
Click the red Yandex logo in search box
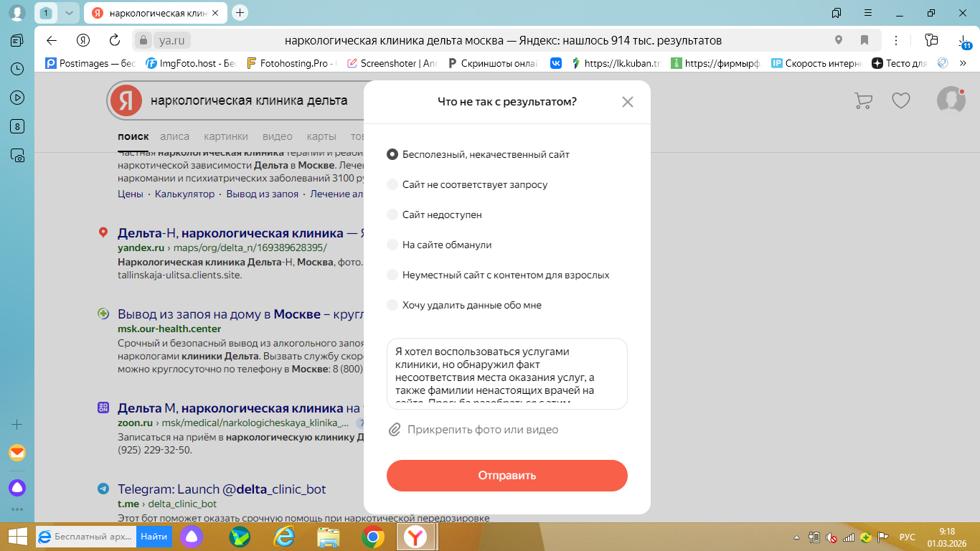[x=126, y=100]
